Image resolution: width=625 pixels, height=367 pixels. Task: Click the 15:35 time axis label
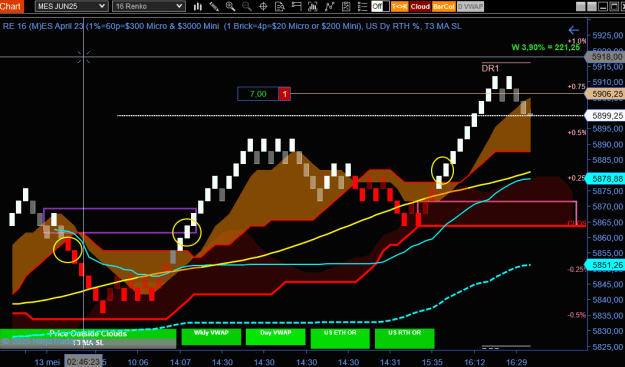pyautogui.click(x=432, y=362)
